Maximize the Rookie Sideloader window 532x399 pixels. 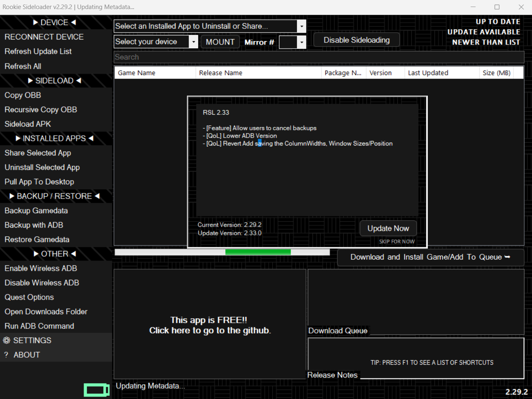497,7
